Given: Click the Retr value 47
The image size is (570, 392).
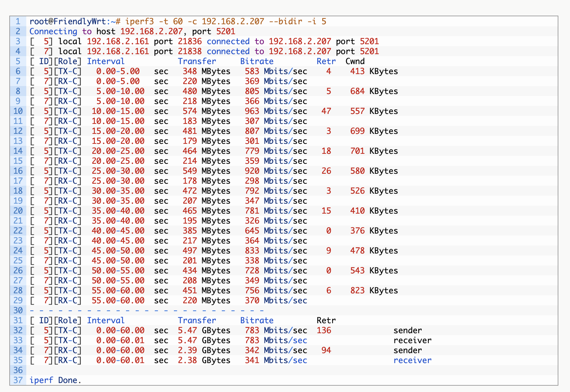Looking at the screenshot, I should coord(326,111).
